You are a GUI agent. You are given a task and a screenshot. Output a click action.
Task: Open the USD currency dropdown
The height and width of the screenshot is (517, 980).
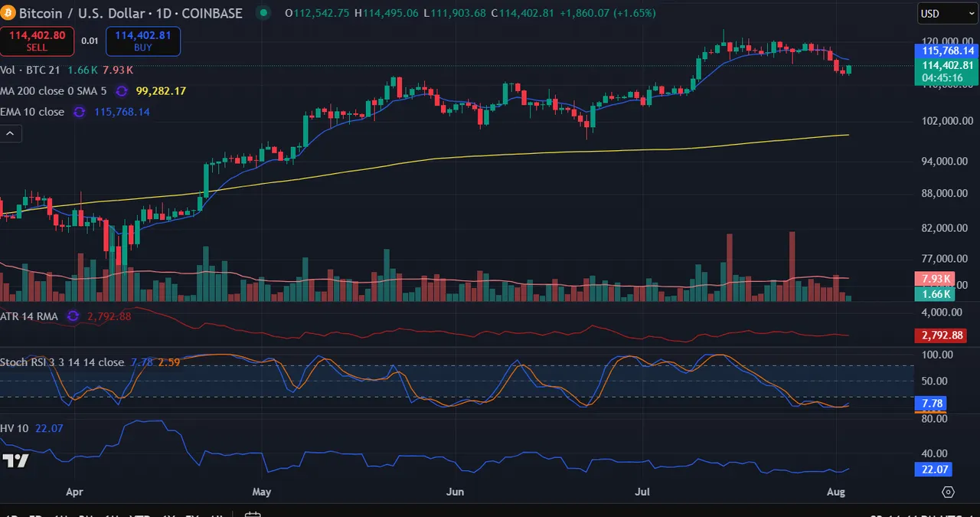(x=947, y=13)
